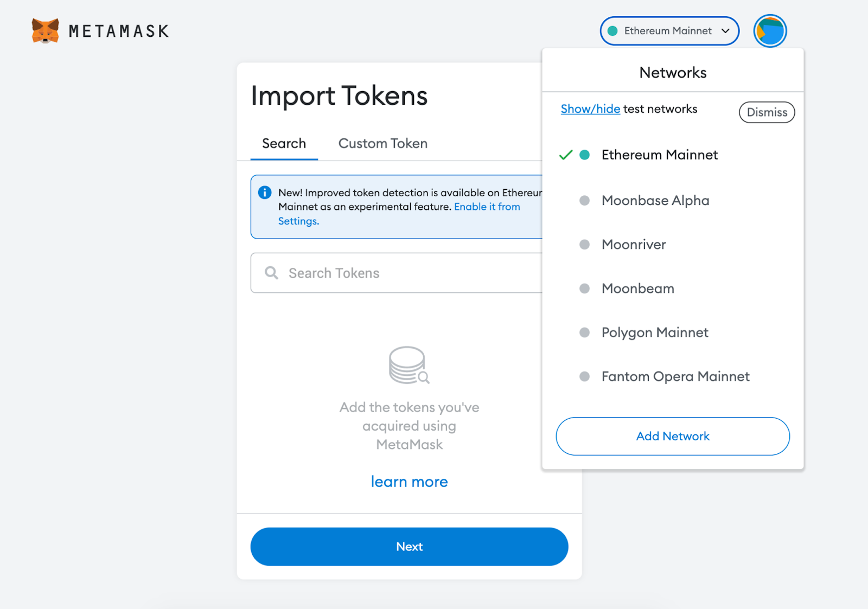Select Polygon Mainnet network
This screenshot has width=868, height=609.
[673, 332]
